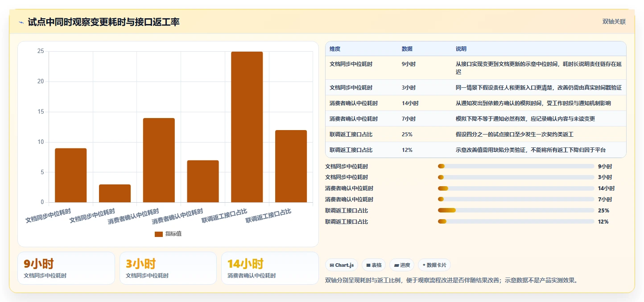This screenshot has height=302, width=644.
Task: Click the Chart.js tag
Action: click(342, 265)
